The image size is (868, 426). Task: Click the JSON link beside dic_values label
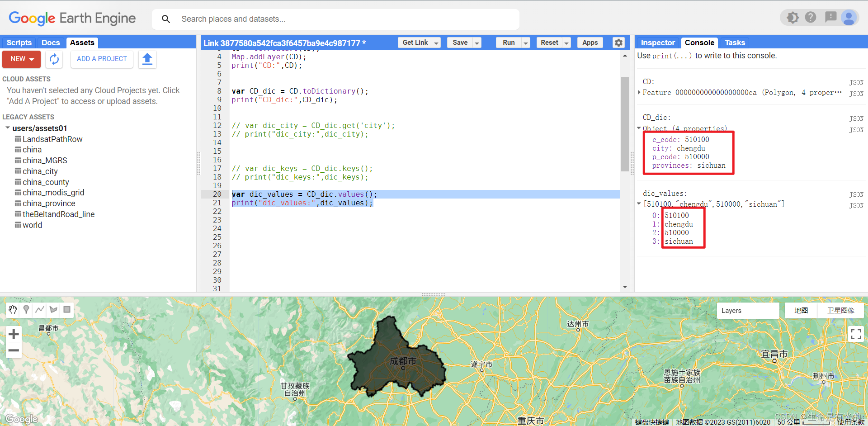pos(856,194)
